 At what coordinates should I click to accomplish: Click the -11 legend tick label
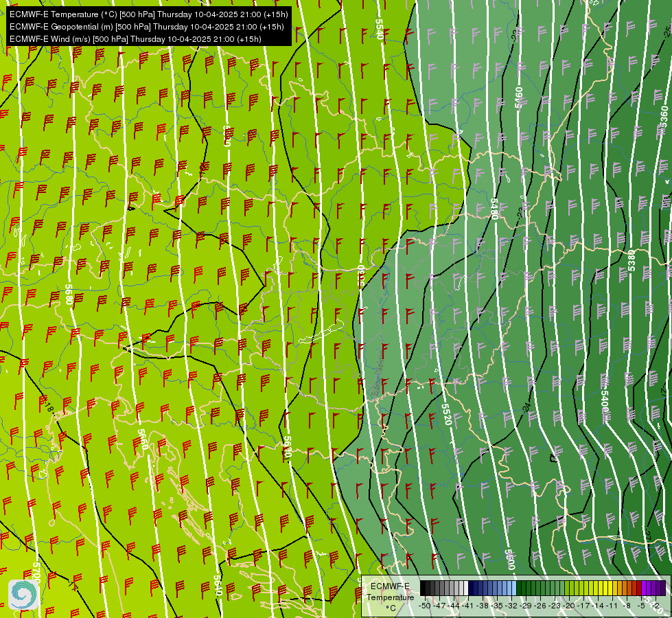612,605
